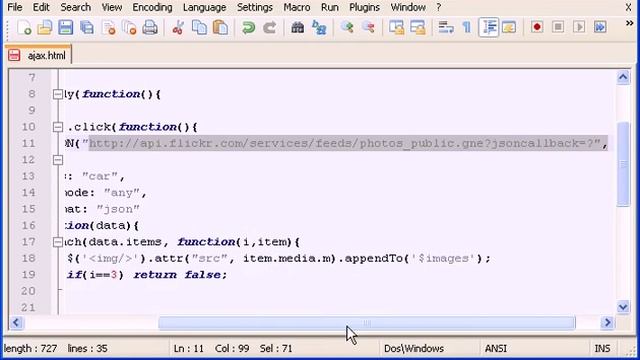Image resolution: width=640 pixels, height=360 pixels.
Task: Click the Dos\Windows status bar entry
Action: click(413, 349)
